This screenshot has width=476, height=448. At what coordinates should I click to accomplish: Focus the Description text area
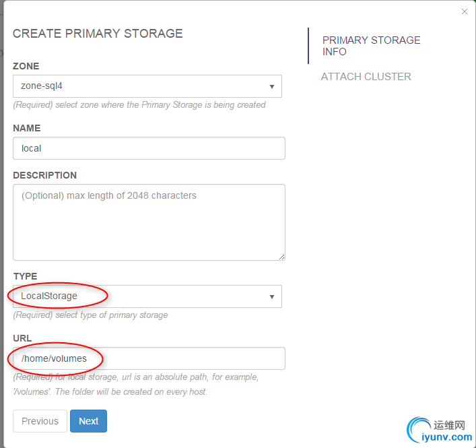[149, 222]
